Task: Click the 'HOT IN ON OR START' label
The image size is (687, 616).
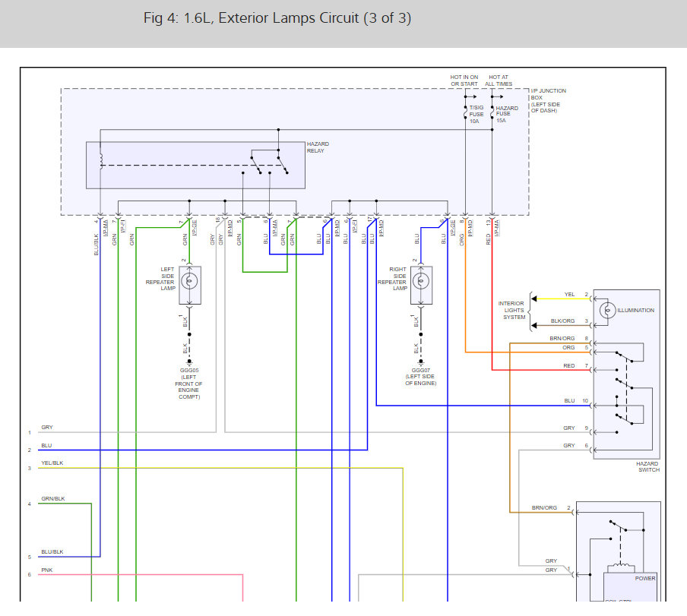Action: pos(464,81)
